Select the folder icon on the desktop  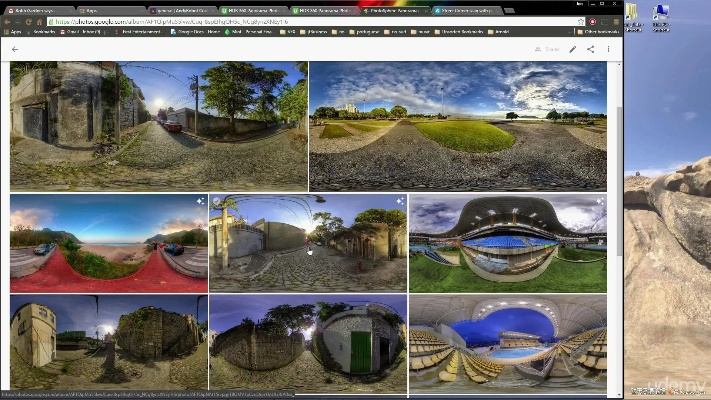634,14
